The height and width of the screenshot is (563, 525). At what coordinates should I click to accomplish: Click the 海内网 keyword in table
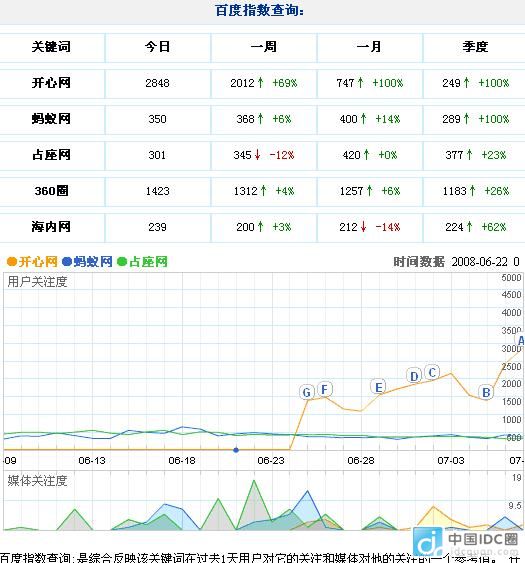click(51, 227)
